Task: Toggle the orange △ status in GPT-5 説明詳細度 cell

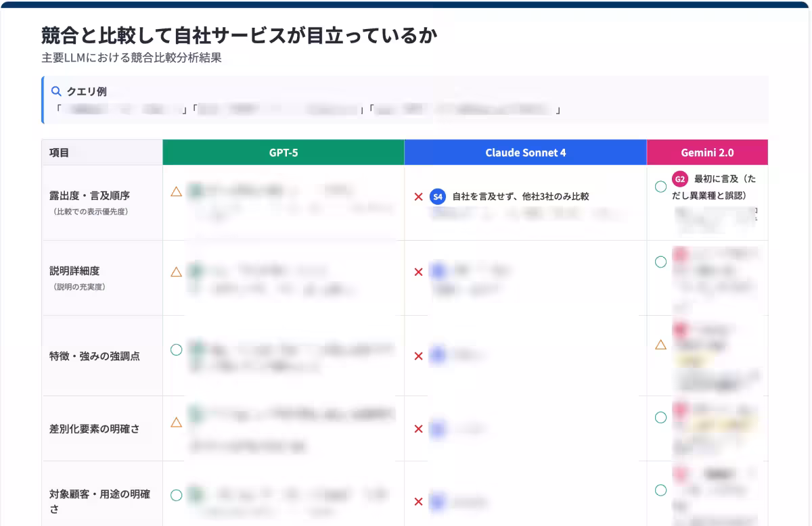Action: coord(176,272)
